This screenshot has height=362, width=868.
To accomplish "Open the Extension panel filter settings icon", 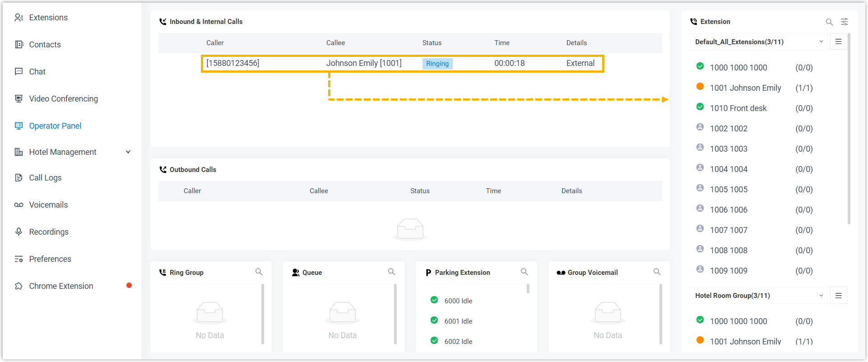I will coord(845,22).
